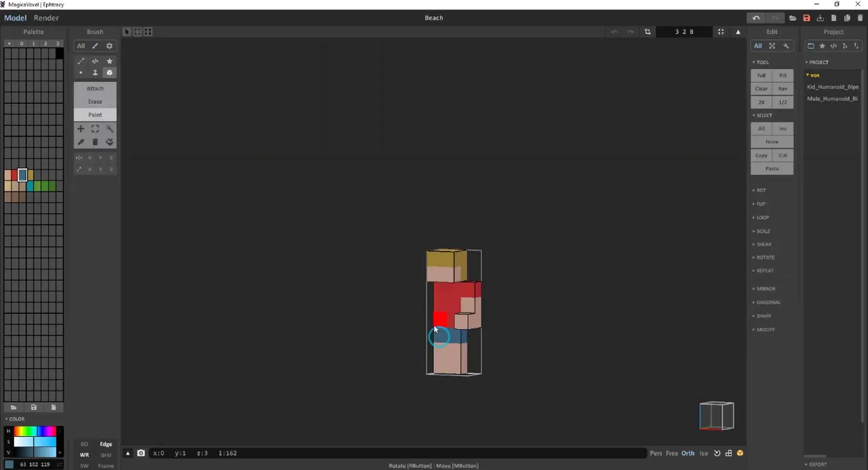Select the center brush mode icon
868x470 pixels.
(95, 61)
